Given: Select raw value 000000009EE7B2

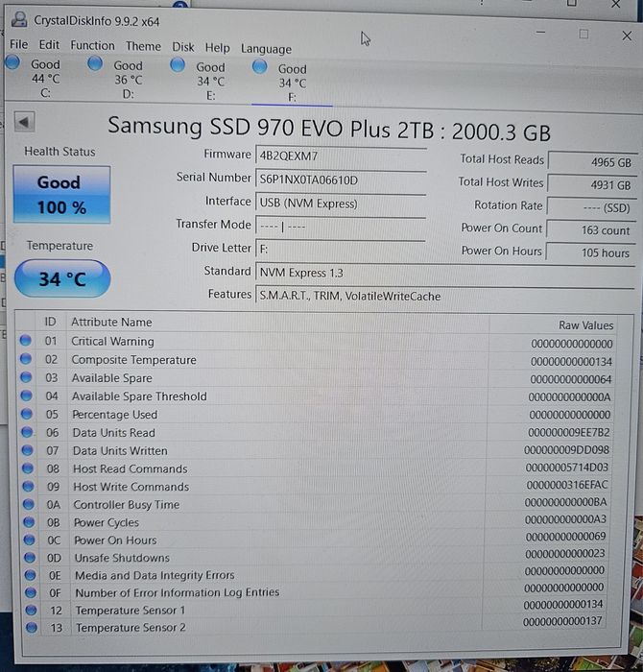Looking at the screenshot, I should 568,432.
